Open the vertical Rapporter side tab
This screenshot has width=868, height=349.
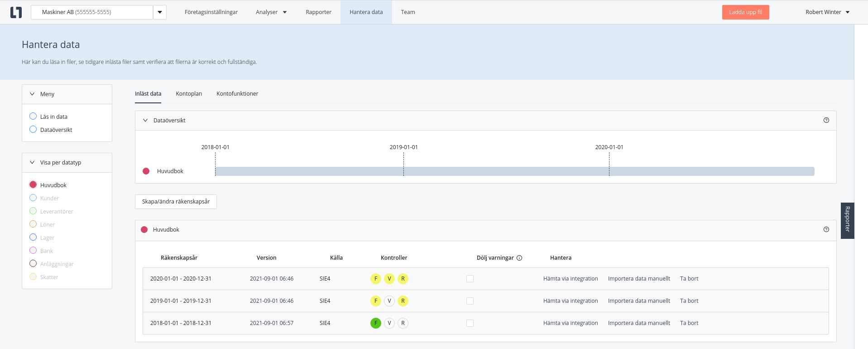pyautogui.click(x=847, y=220)
